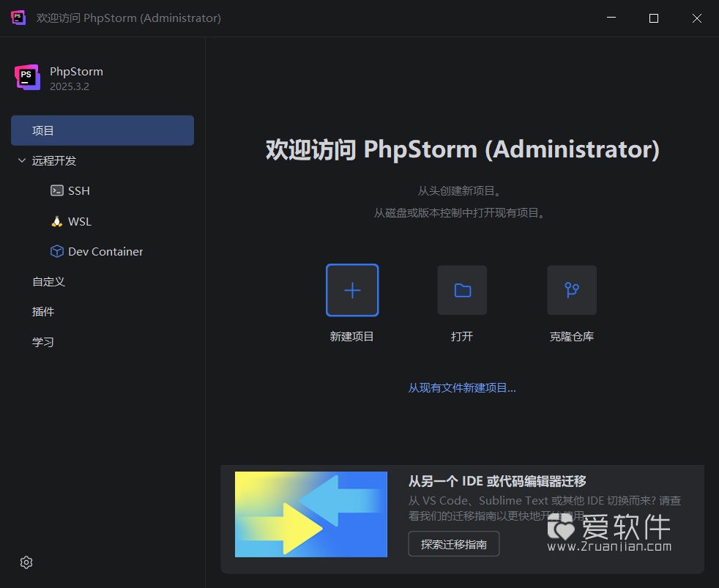Click the 打开 label under folder icon
The height and width of the screenshot is (588, 719).
(461, 336)
